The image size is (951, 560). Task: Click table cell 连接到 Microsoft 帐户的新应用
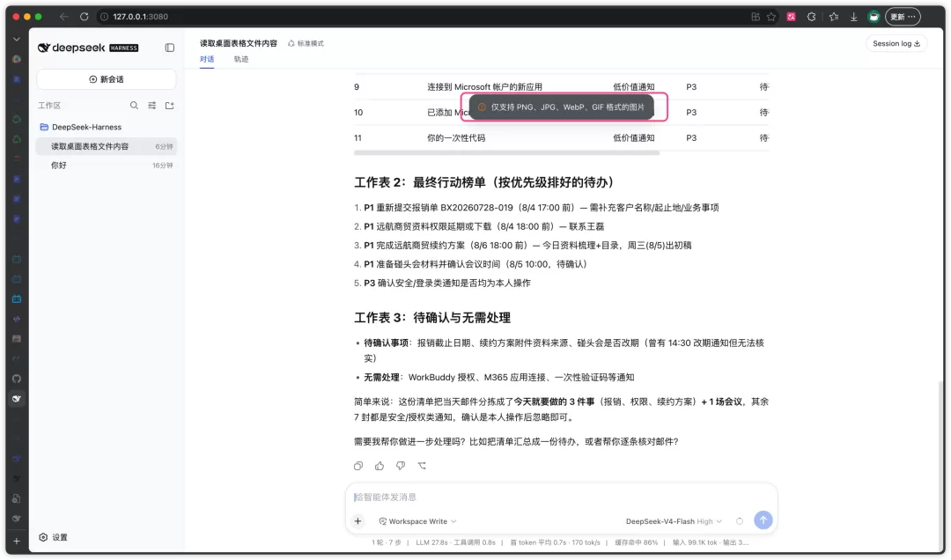click(x=484, y=87)
